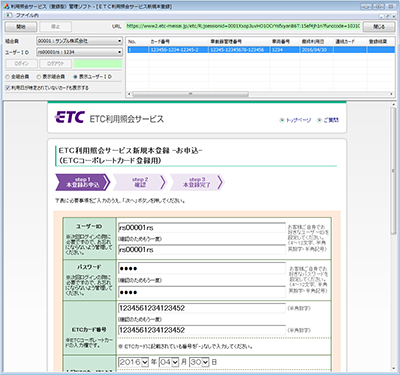The image size is (400, 375).
Task: Click the 停止 stop button
Action: point(55,27)
